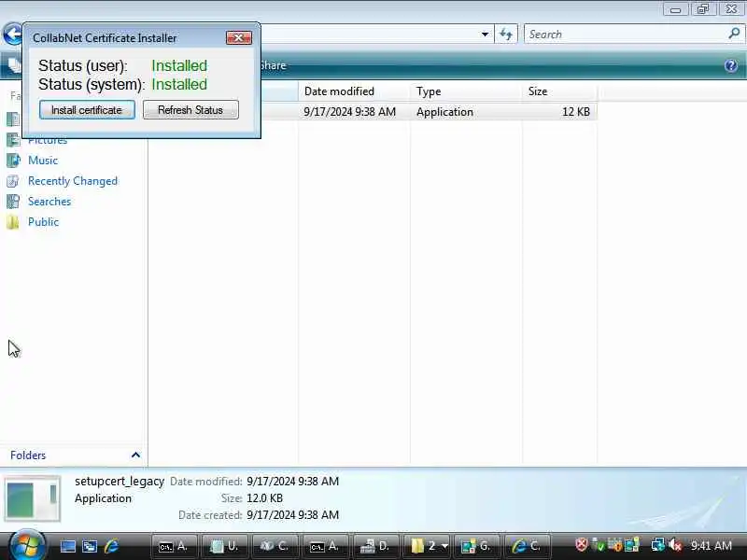The width and height of the screenshot is (747, 560).
Task: Click muted volume tray icon
Action: [x=675, y=545]
